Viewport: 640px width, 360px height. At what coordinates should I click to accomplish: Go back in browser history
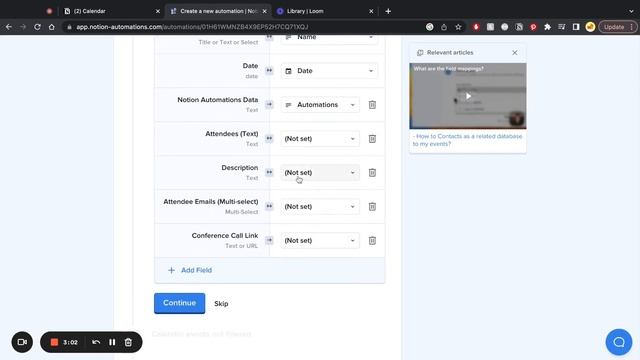[9, 27]
